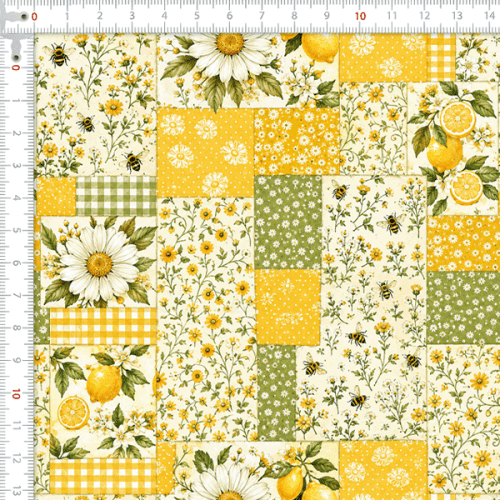Click the number 7 on the horizontal ruler
500x500 pixels.
(x=262, y=16)
